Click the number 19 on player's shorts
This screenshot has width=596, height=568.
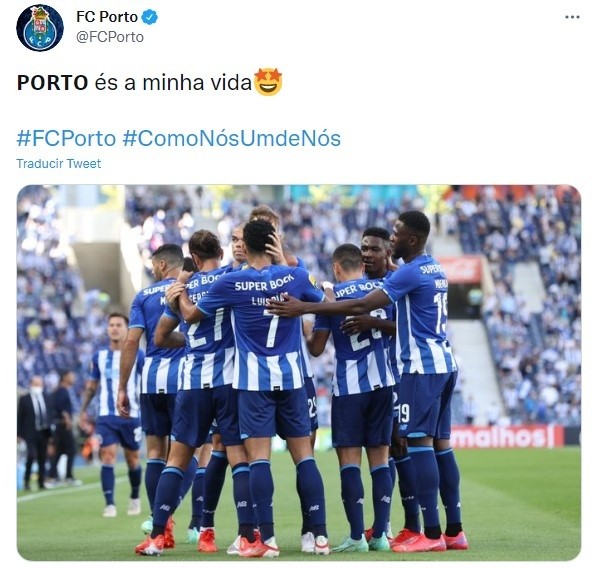point(404,413)
